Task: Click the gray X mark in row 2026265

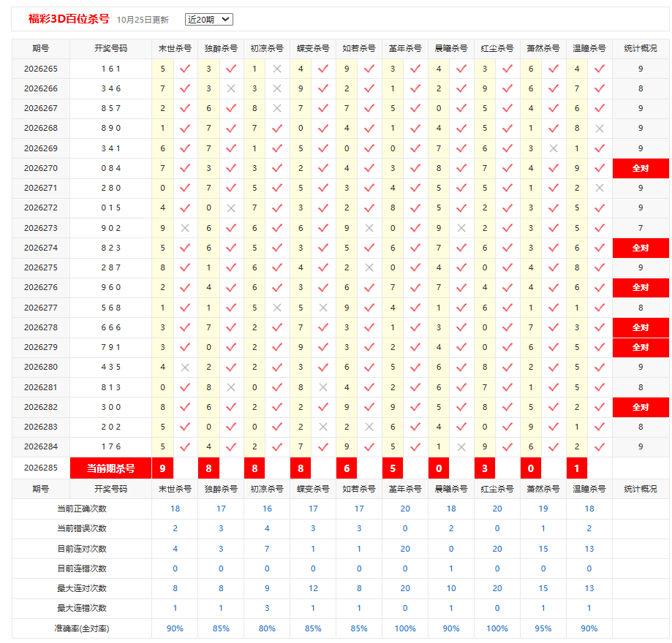Action: 277,69
